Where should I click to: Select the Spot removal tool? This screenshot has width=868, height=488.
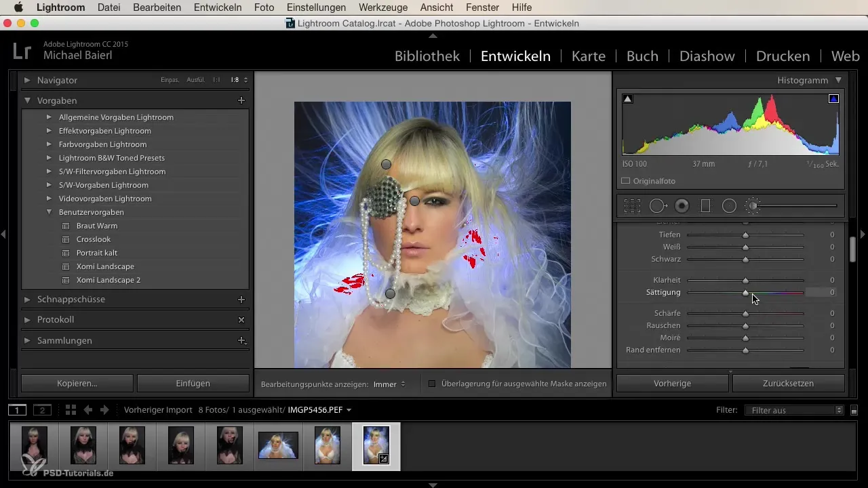658,205
